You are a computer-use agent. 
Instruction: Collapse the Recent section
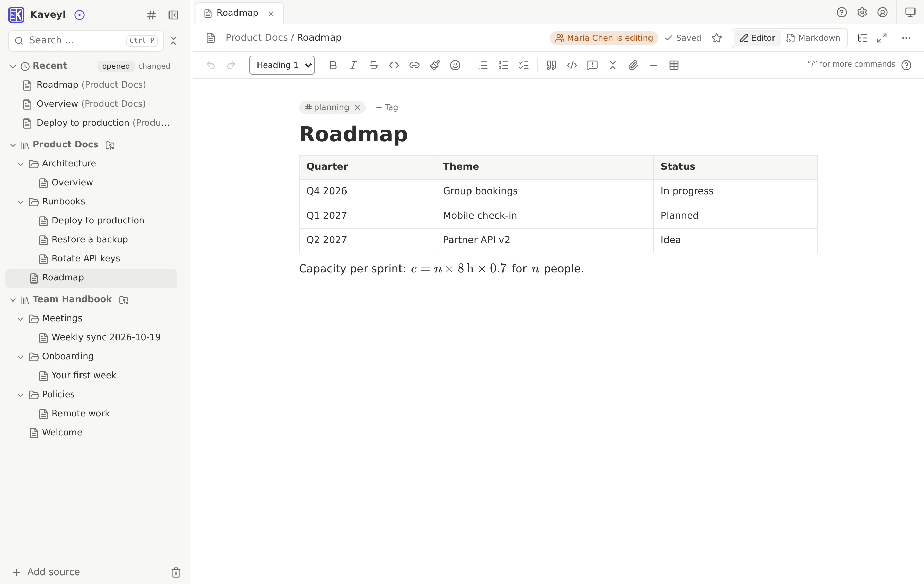coord(13,66)
